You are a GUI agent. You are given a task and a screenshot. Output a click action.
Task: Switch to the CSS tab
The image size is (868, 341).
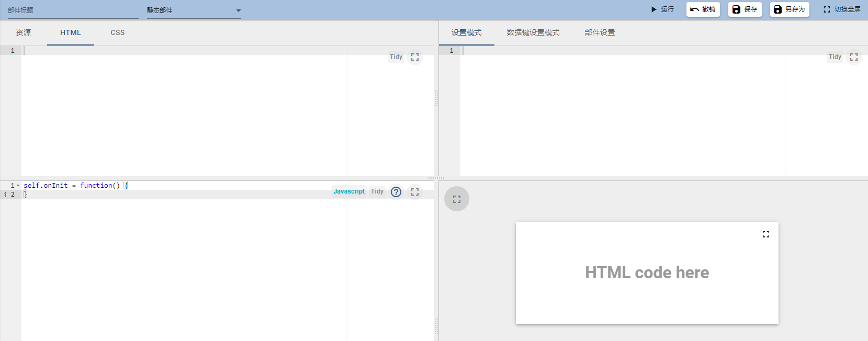(x=118, y=32)
